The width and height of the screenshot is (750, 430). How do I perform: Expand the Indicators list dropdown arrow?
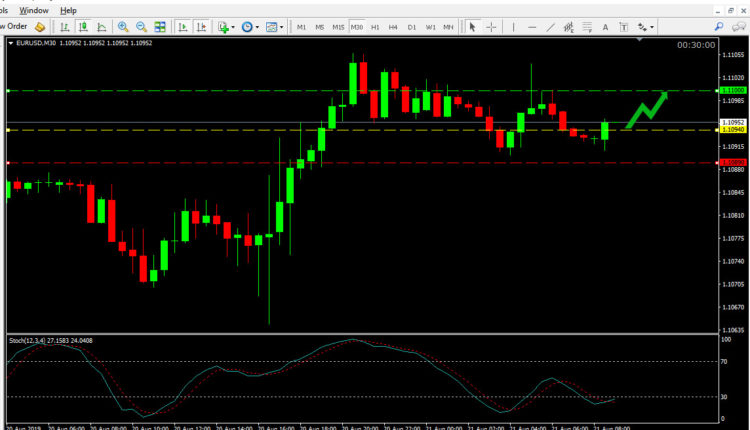point(233,27)
